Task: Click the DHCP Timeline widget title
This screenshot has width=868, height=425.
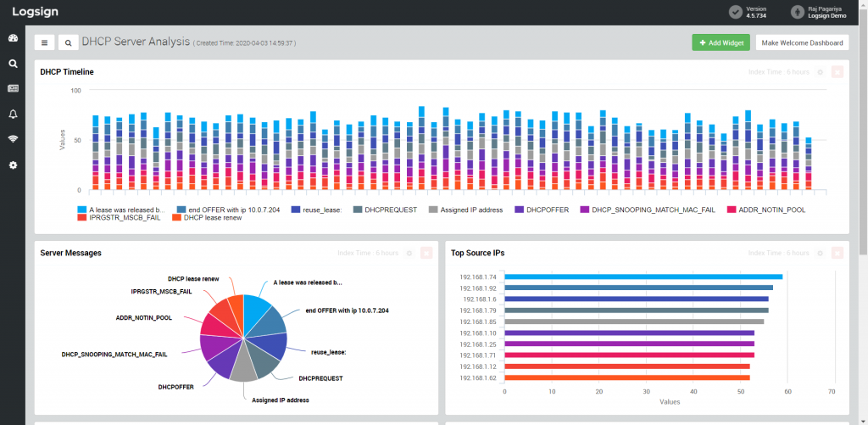Action: pos(67,72)
